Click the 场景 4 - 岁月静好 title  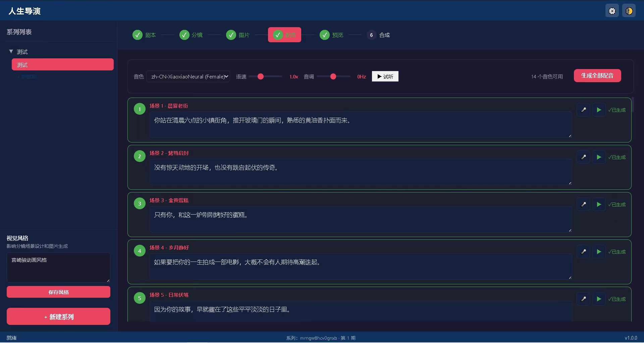point(169,248)
